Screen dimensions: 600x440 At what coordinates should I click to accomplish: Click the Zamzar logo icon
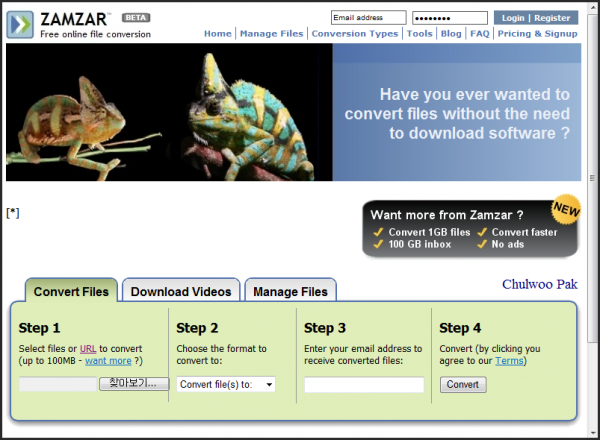21,25
